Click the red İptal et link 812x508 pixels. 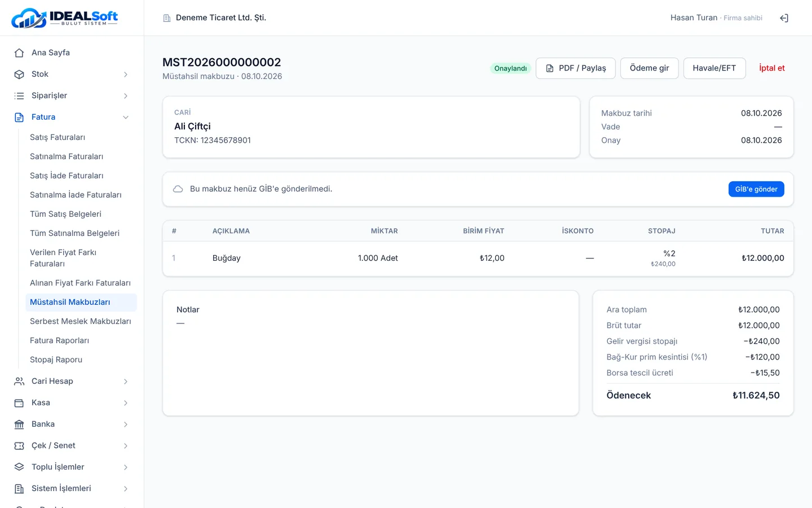coord(772,68)
